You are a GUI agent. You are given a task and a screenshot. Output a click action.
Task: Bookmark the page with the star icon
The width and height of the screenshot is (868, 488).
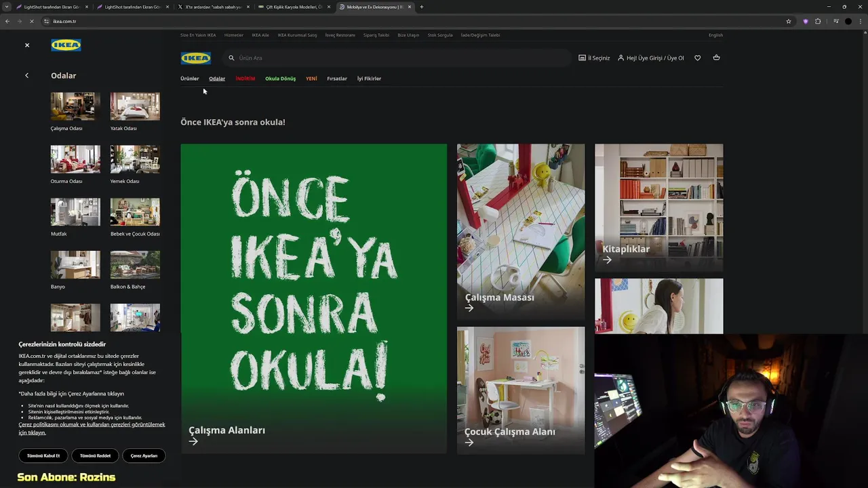[x=789, y=21]
